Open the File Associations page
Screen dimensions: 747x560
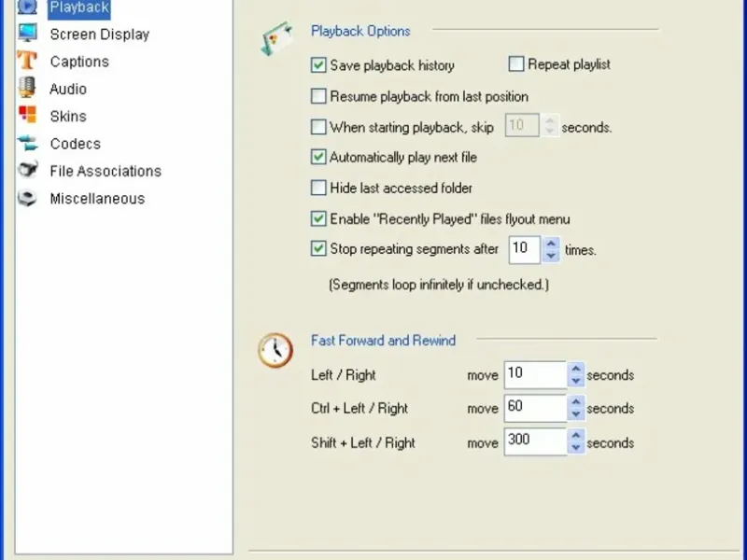[106, 171]
